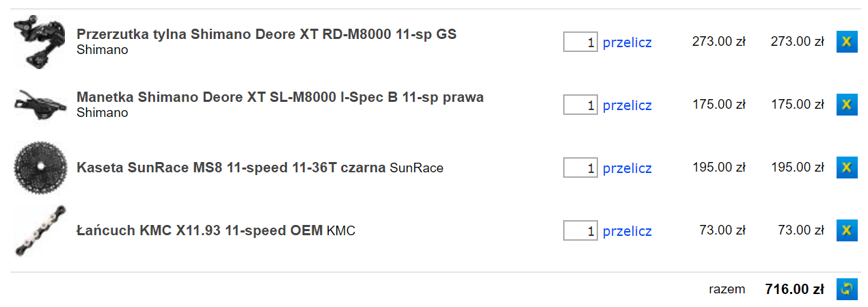Click przelicz beside the SunRace cassette

[627, 168]
